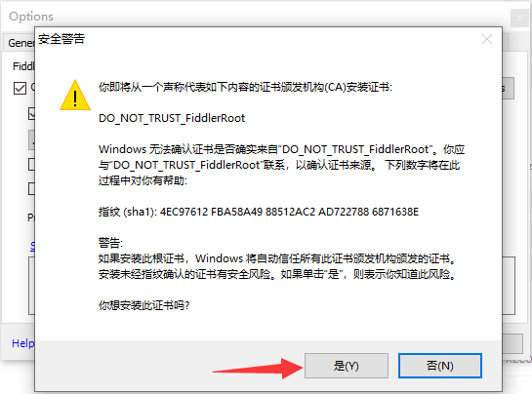This screenshot has width=532, height=394.
Task: Click the gray button below the indented checkbox
Action: click(31, 139)
